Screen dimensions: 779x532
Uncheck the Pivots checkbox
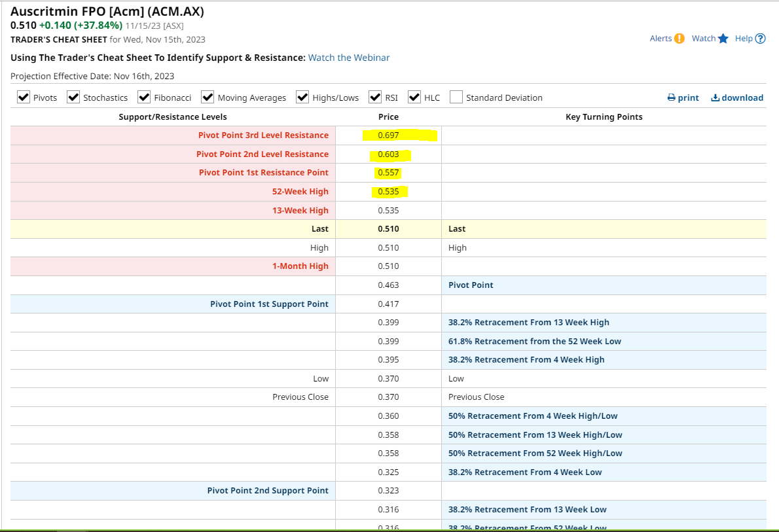24,97
